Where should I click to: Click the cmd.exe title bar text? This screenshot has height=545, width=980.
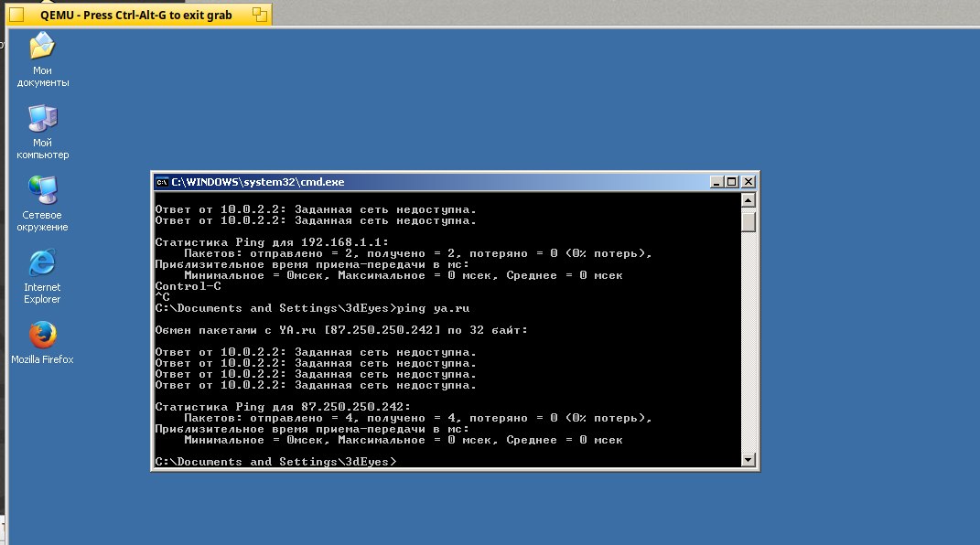coord(258,182)
